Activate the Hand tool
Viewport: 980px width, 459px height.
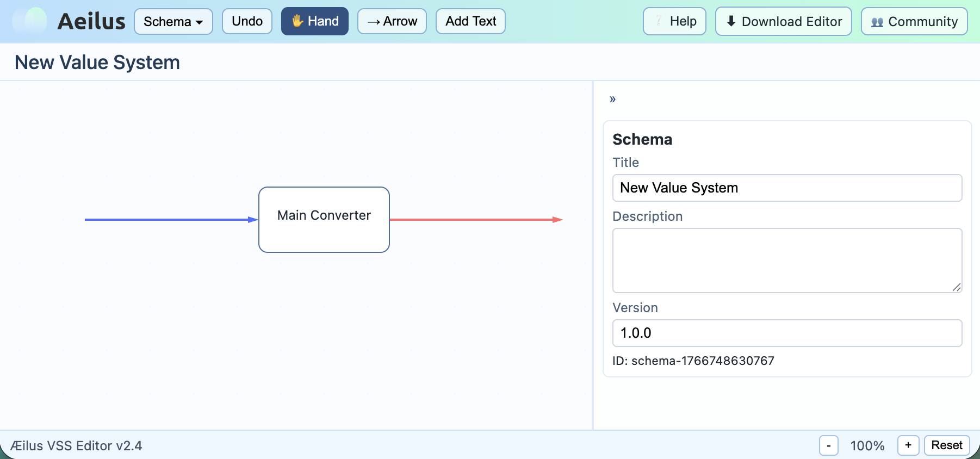click(x=314, y=21)
